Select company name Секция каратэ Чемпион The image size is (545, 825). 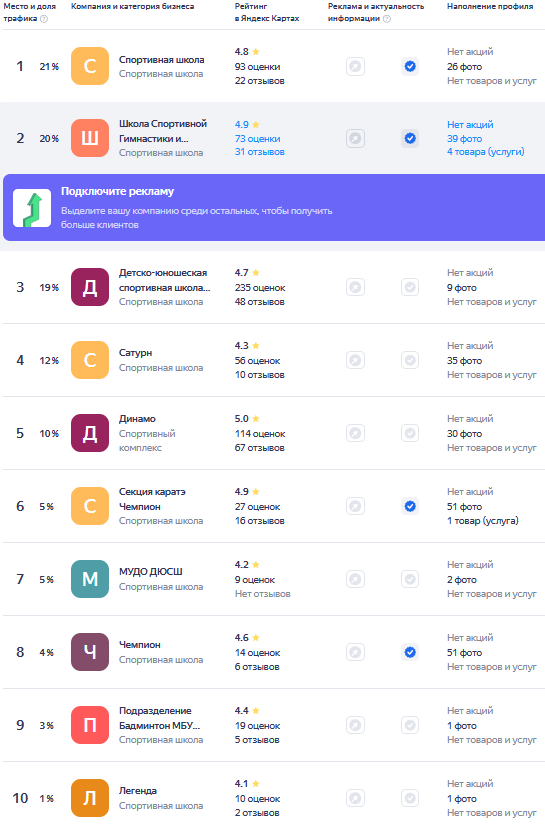152,499
